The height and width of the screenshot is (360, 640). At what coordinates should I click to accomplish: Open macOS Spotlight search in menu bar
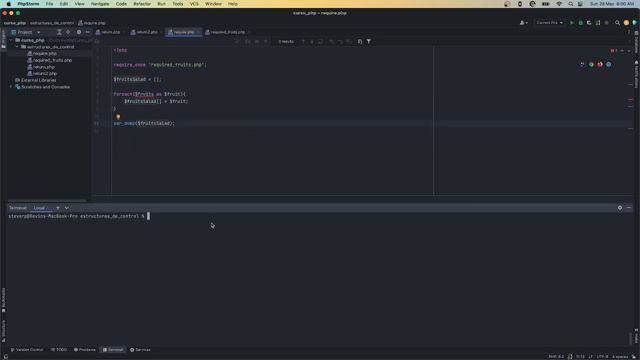coord(571,4)
